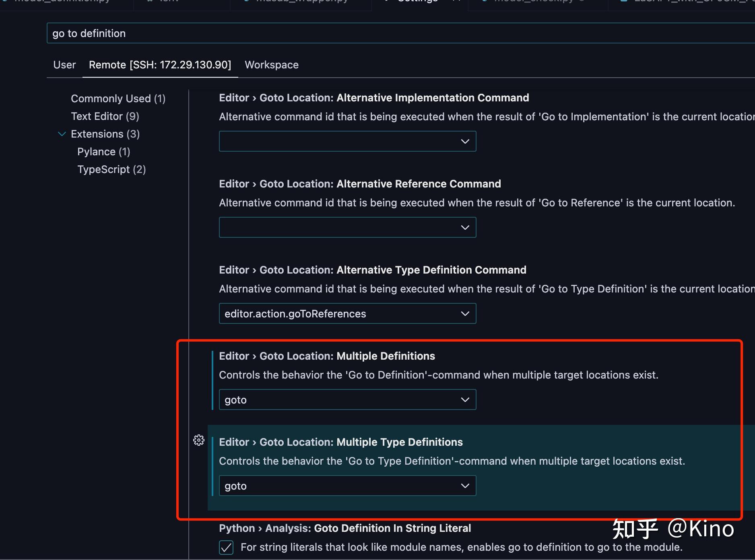Click 'Goto Definition In String Literal' setting title

point(345,528)
